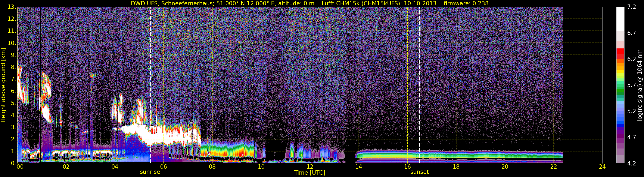Viewport: 644px width, 177px height.
Task: Click the colorbar tick label '7.2'
Action: [632, 7]
